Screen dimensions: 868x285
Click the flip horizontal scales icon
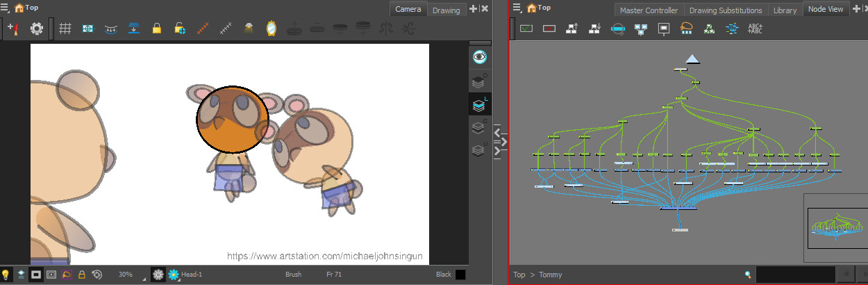(386, 29)
